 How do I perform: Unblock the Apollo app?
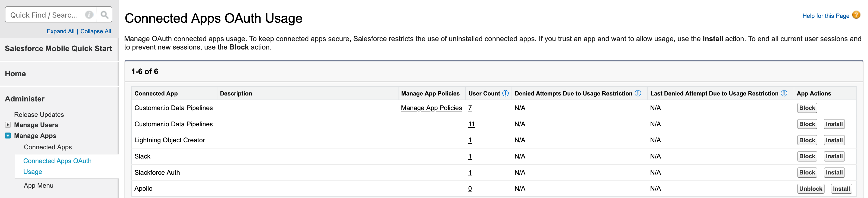(811, 189)
